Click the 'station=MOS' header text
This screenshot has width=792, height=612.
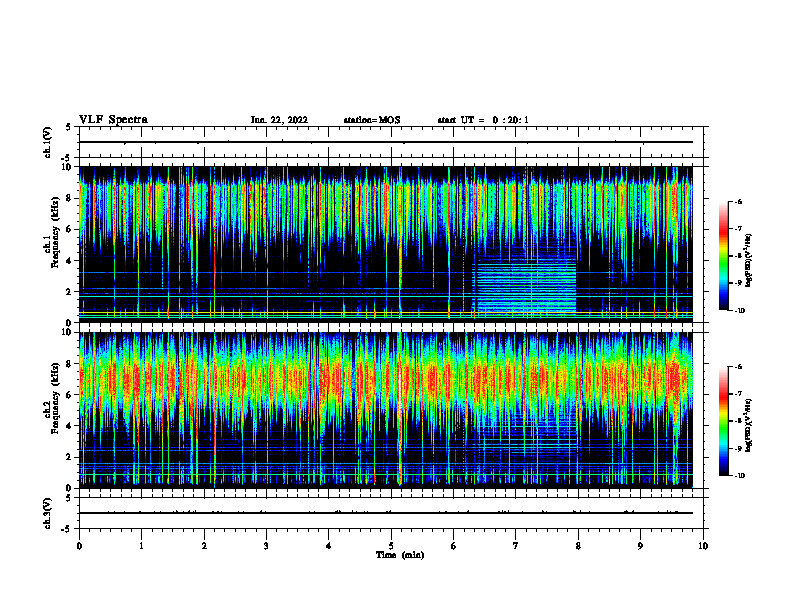pyautogui.click(x=372, y=120)
